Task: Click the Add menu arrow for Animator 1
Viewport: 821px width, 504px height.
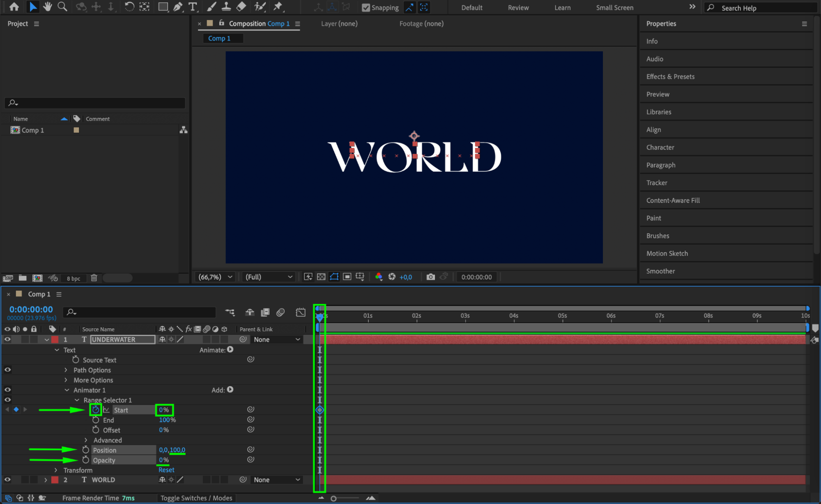Action: point(230,389)
